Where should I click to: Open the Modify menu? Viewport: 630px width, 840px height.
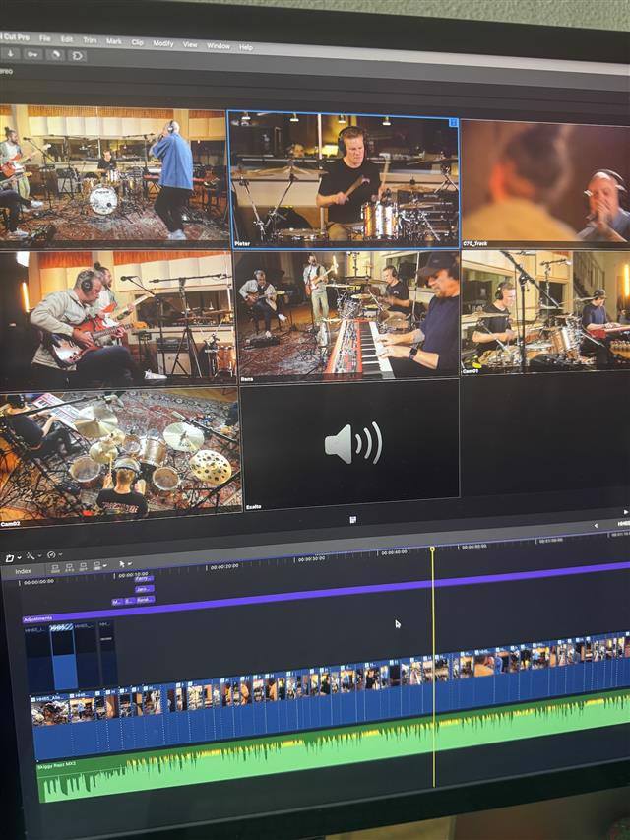tap(163, 43)
